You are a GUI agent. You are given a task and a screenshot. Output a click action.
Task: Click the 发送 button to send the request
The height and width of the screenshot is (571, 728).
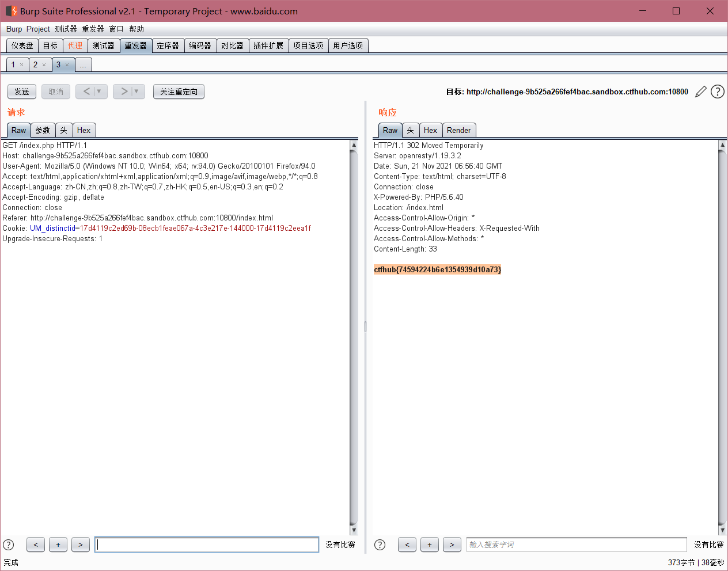[x=21, y=91]
